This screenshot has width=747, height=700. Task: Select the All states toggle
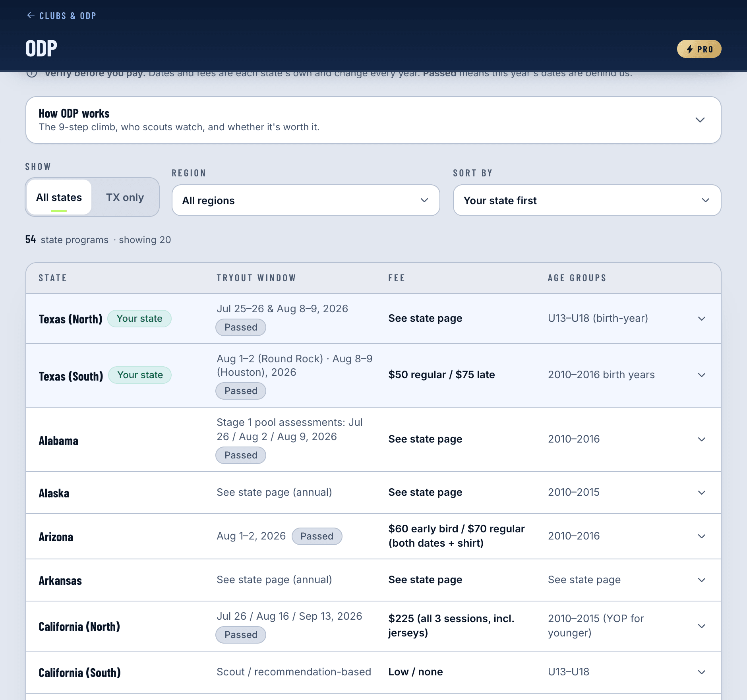click(x=59, y=197)
